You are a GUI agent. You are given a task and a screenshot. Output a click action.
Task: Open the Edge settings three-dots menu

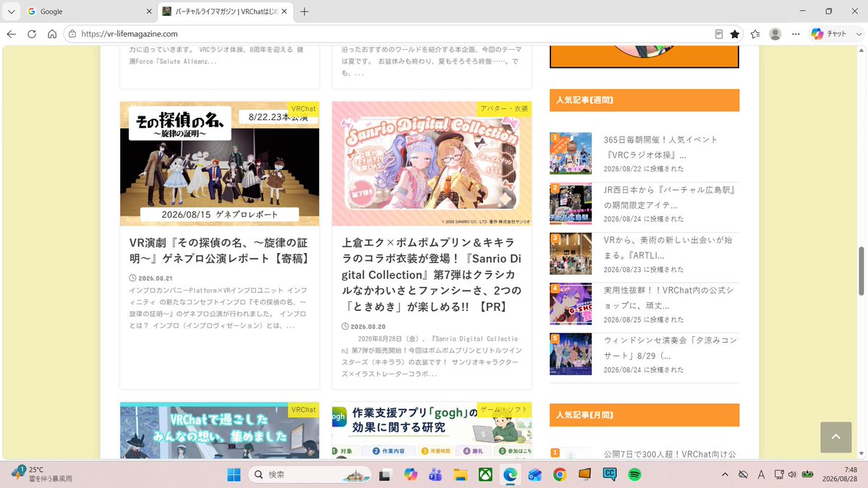coord(795,34)
